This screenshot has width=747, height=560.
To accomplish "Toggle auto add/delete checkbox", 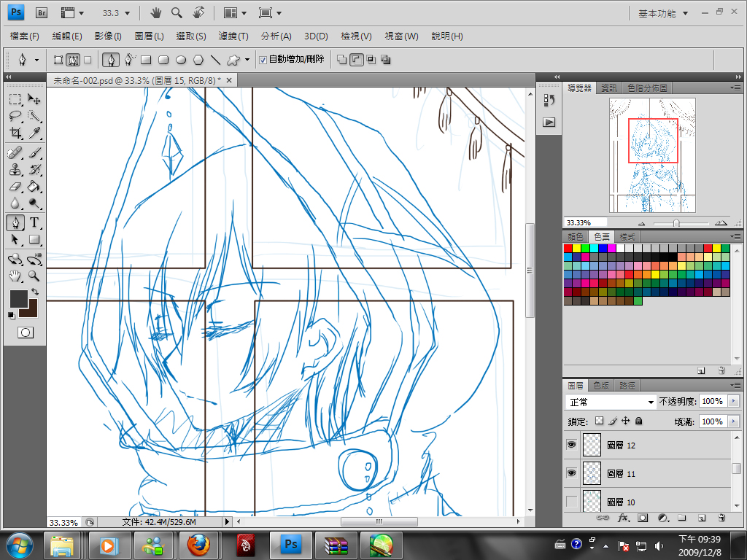I will pyautogui.click(x=263, y=60).
